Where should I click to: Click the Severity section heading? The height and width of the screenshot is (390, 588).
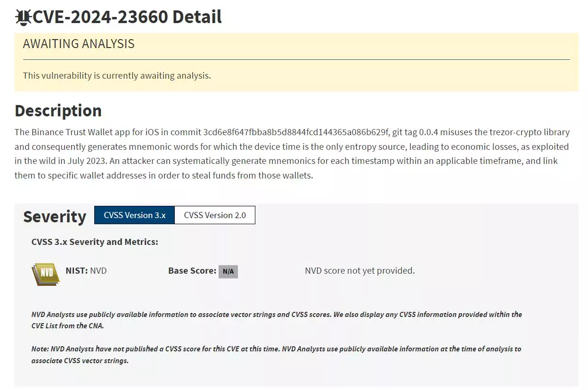point(55,217)
